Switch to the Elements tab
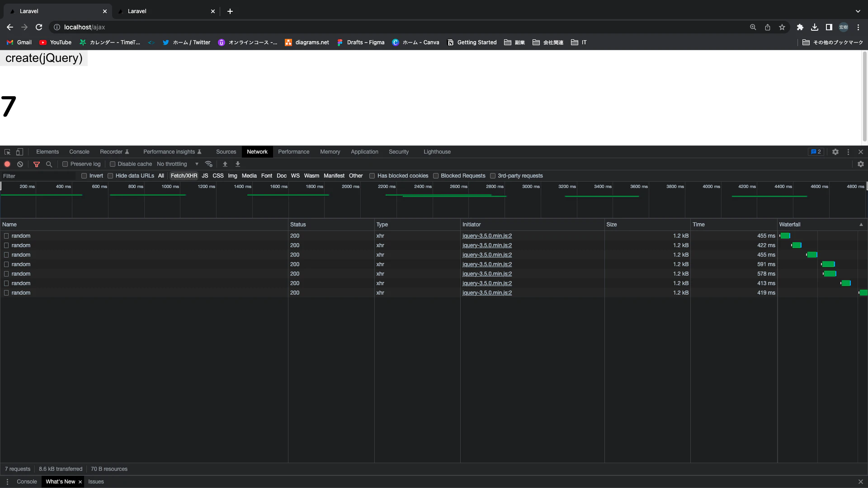Image resolution: width=868 pixels, height=488 pixels. (x=47, y=152)
